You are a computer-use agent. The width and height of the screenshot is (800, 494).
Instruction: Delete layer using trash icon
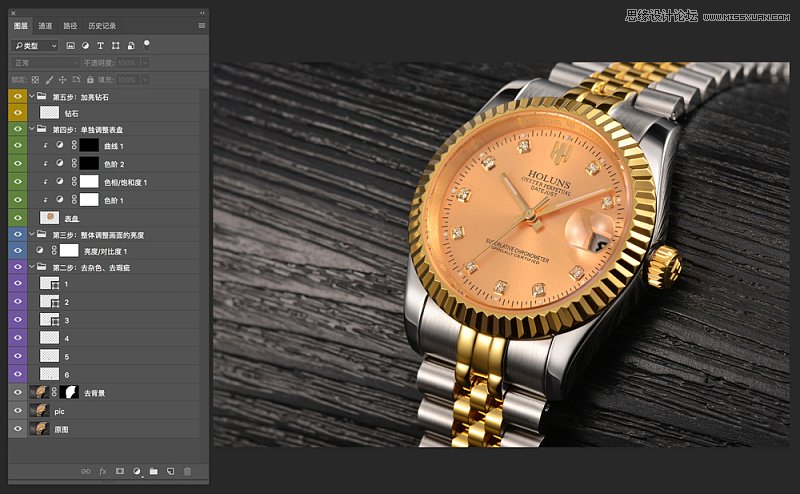coord(187,470)
